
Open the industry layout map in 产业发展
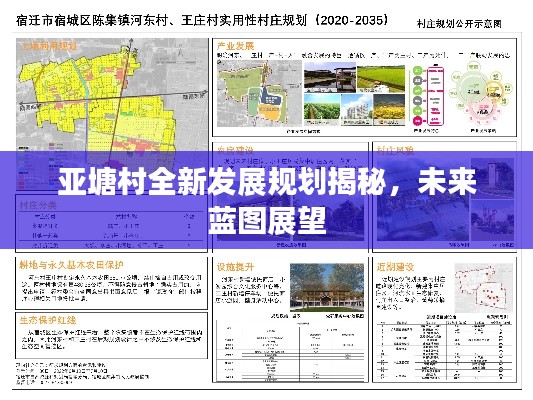tap(259, 93)
